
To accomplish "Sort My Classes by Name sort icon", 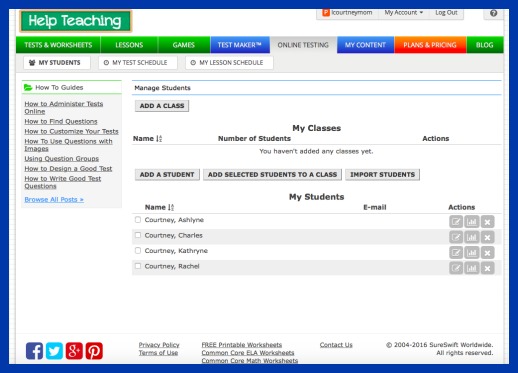I will click(x=159, y=138).
